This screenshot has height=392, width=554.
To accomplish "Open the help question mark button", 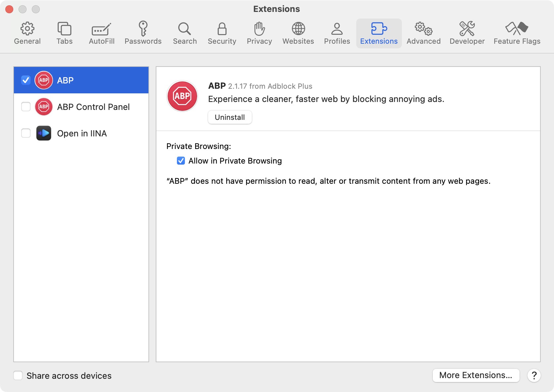I will [534, 375].
